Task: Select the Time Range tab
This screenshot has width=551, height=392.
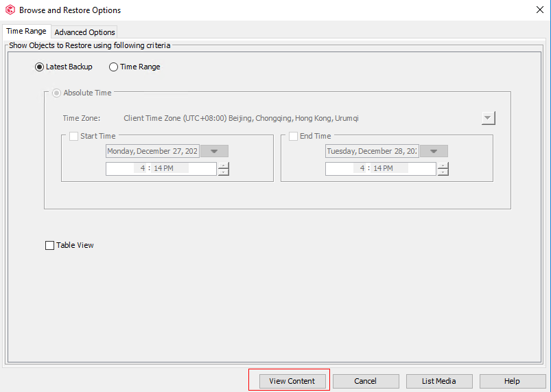Action: [26, 32]
